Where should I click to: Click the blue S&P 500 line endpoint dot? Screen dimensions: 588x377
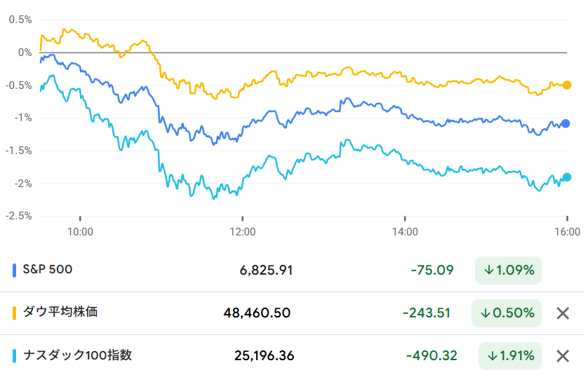566,124
